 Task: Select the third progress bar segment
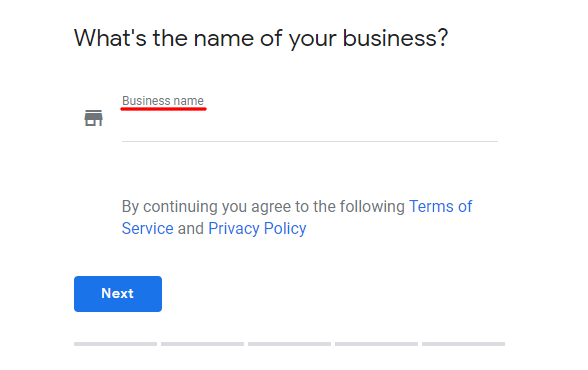(289, 344)
